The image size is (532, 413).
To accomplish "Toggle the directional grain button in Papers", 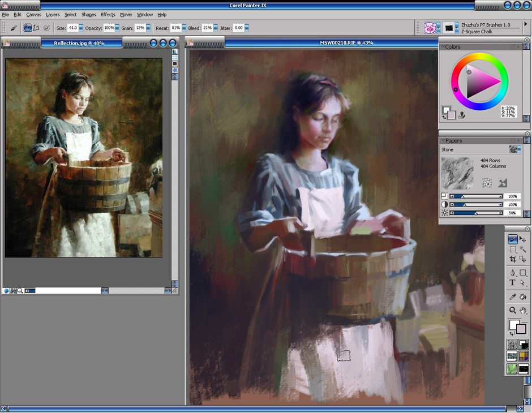I will pos(487,183).
